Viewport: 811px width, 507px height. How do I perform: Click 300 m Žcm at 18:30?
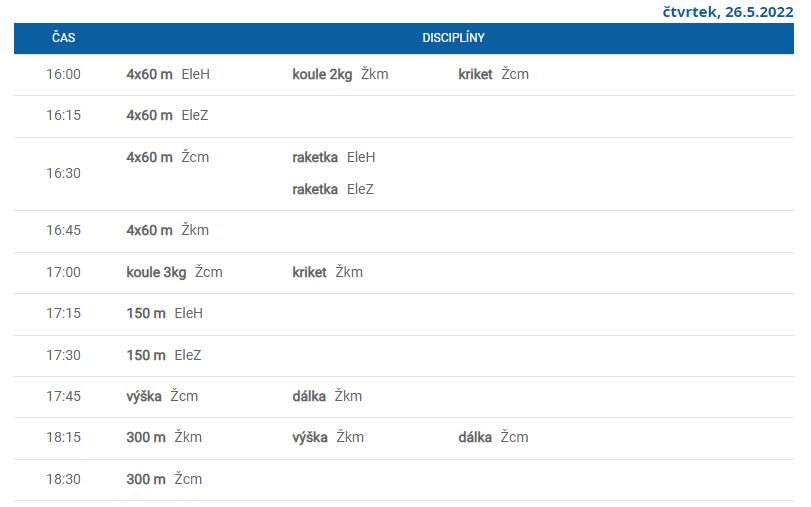[164, 479]
